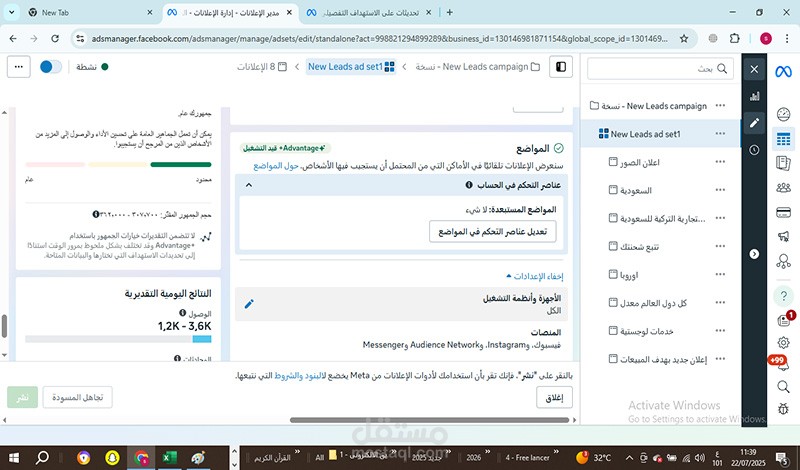Open a new browser tab with plus
Screen dimensions: 800x470
pos(449,12)
